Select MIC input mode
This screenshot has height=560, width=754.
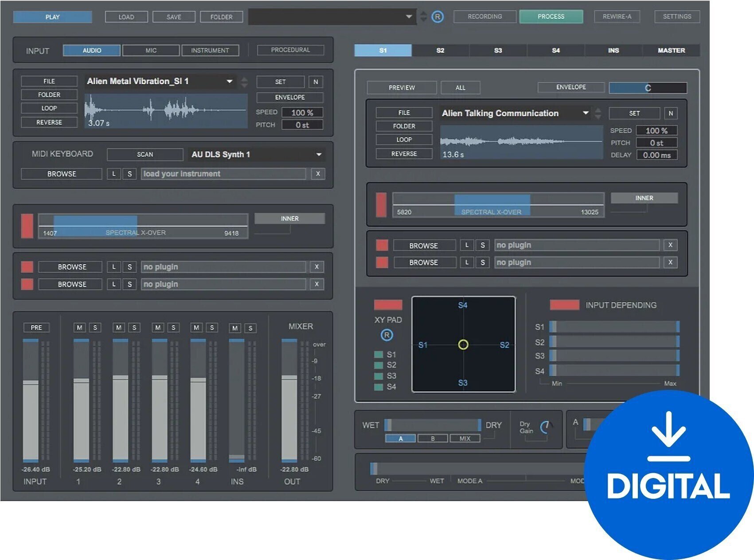[151, 51]
